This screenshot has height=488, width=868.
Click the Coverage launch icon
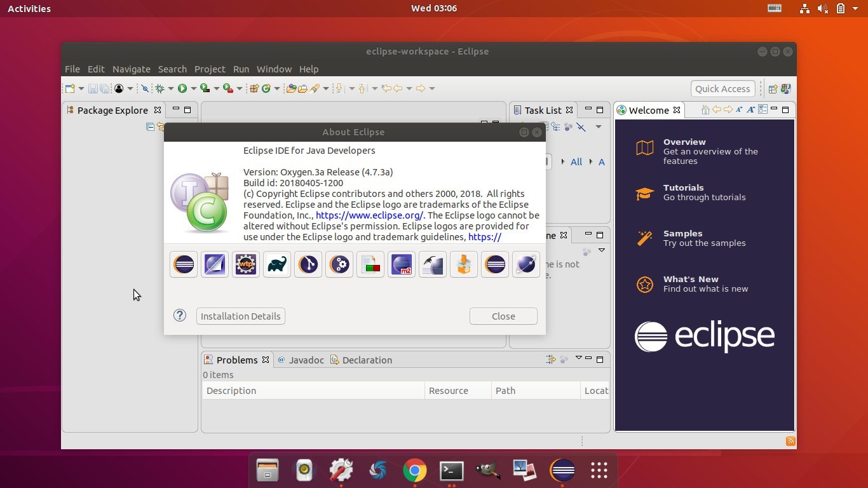[x=205, y=88]
